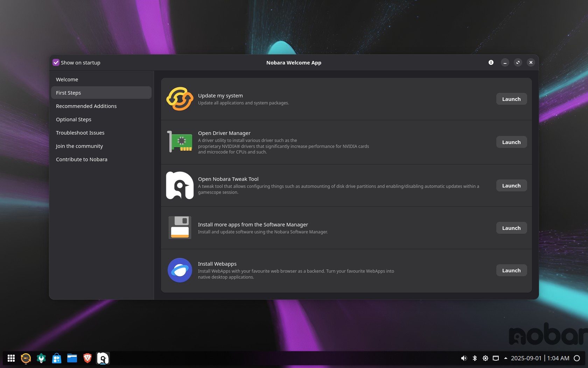This screenshot has height=368, width=588.
Task: Open the software store bag taskbar icon
Action: coord(57,358)
